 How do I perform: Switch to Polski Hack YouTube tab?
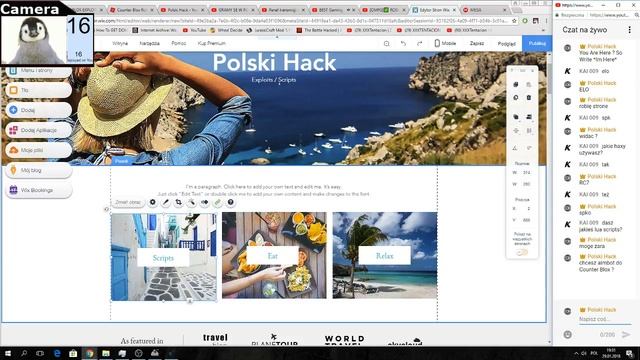coord(183,10)
